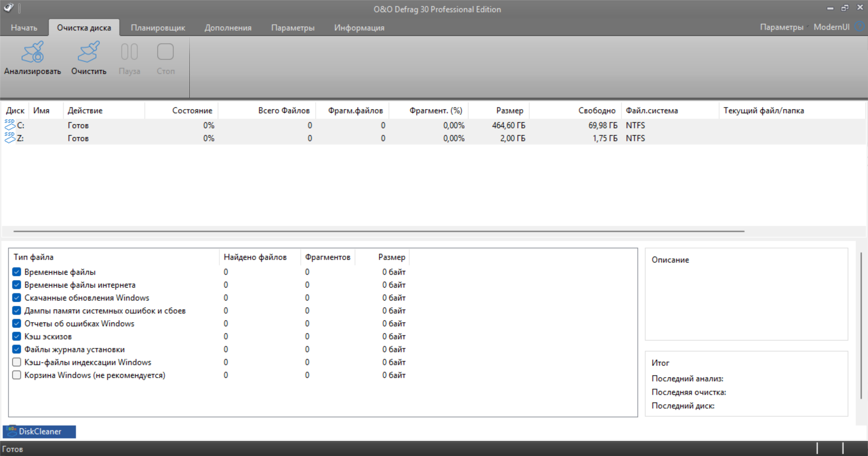Select the Очистка диска tab
The image size is (868, 456).
(x=84, y=28)
